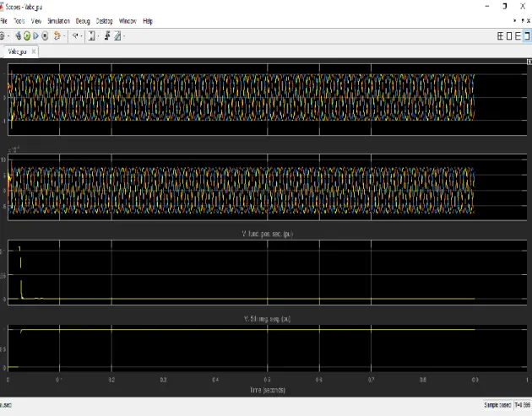
Task: Click the scale axes limits icon
Action: (91, 36)
